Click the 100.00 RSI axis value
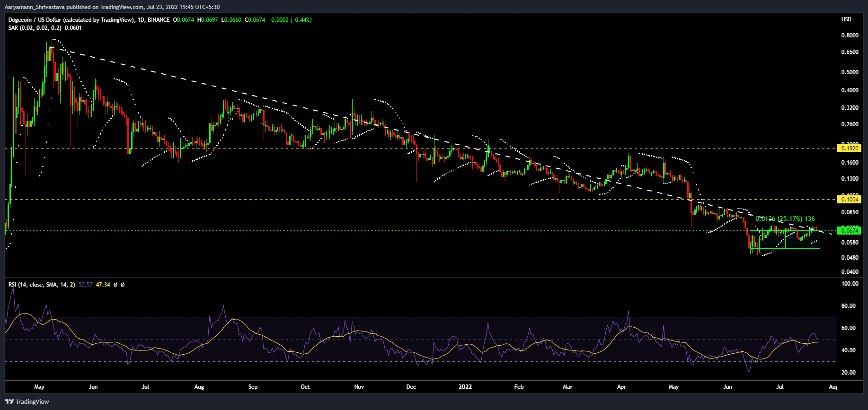This screenshot has width=868, height=410. (x=850, y=284)
